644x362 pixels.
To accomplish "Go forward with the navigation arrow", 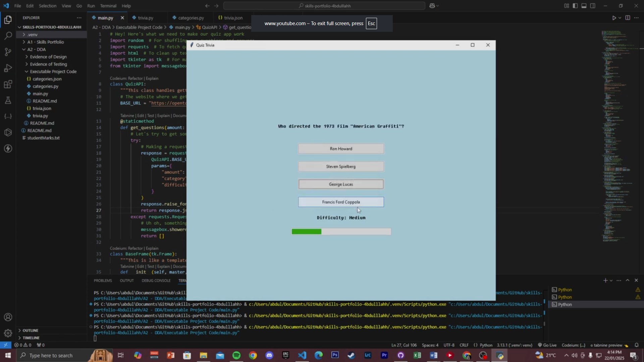I will [216, 6].
